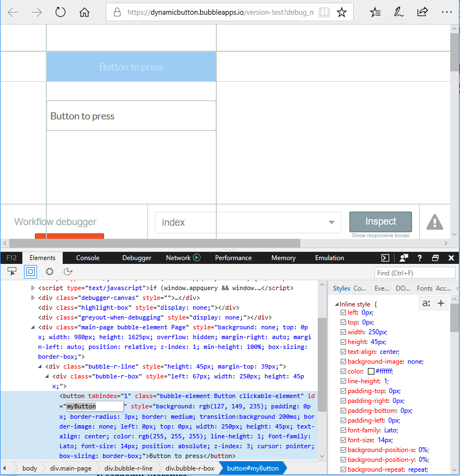Toggle DOM element highlighting box icon
460x476 pixels.
31,272
